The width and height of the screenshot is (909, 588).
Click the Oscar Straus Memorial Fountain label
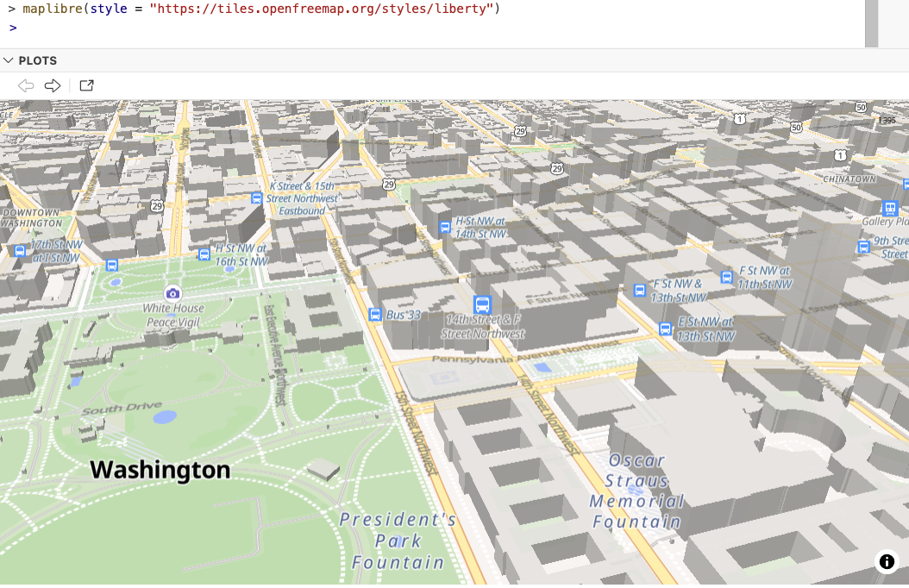coord(636,491)
